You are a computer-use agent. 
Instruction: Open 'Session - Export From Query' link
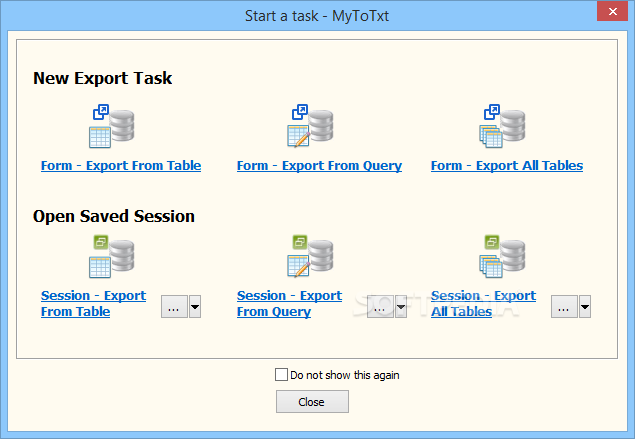click(x=289, y=303)
